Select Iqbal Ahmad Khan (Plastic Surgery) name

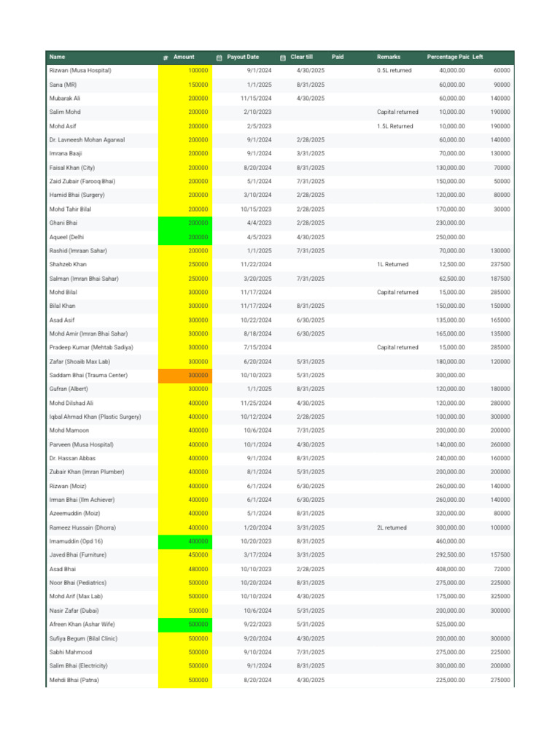click(96, 417)
